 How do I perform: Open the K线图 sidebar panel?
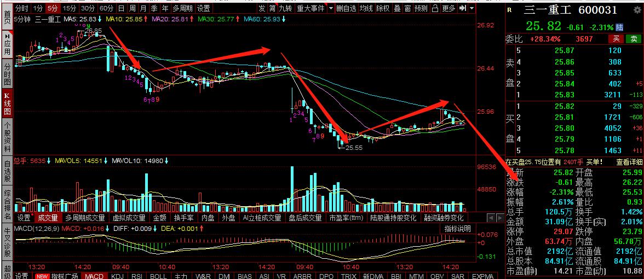coord(7,103)
